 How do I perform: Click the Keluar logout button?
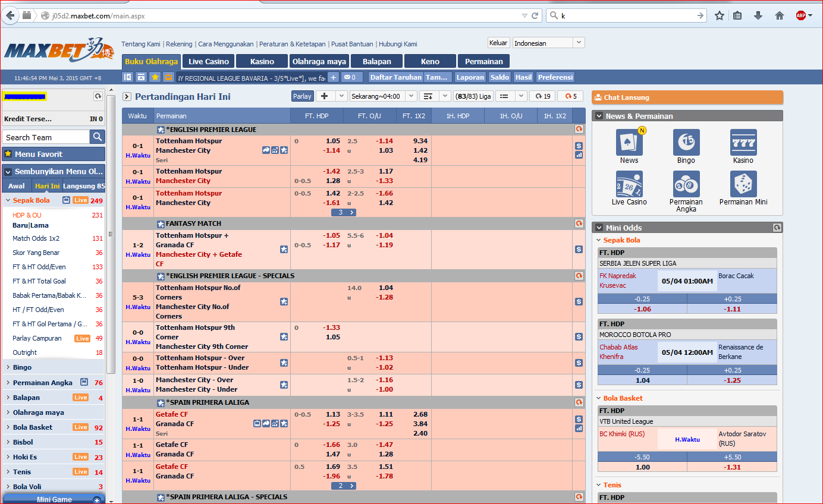click(498, 43)
